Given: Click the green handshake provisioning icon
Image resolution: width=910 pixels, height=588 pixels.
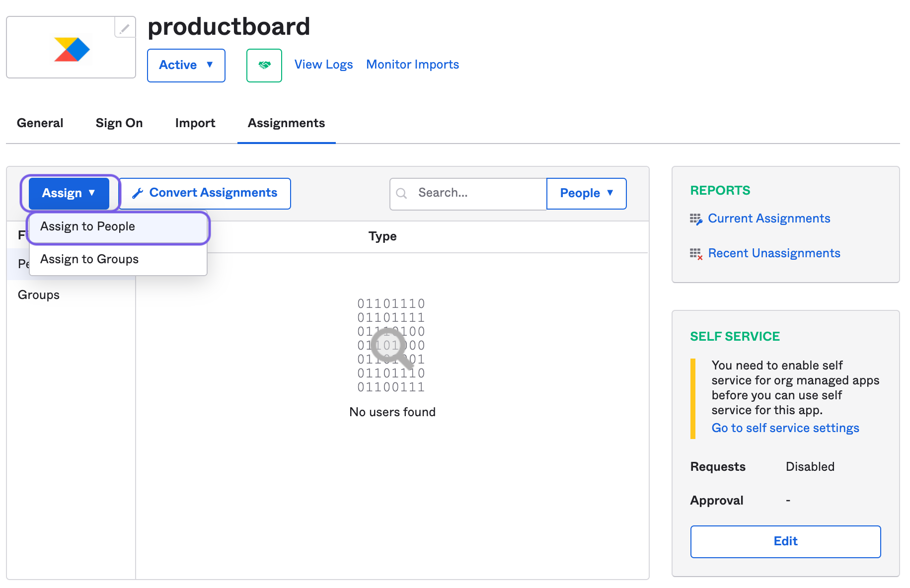Looking at the screenshot, I should pyautogui.click(x=264, y=65).
